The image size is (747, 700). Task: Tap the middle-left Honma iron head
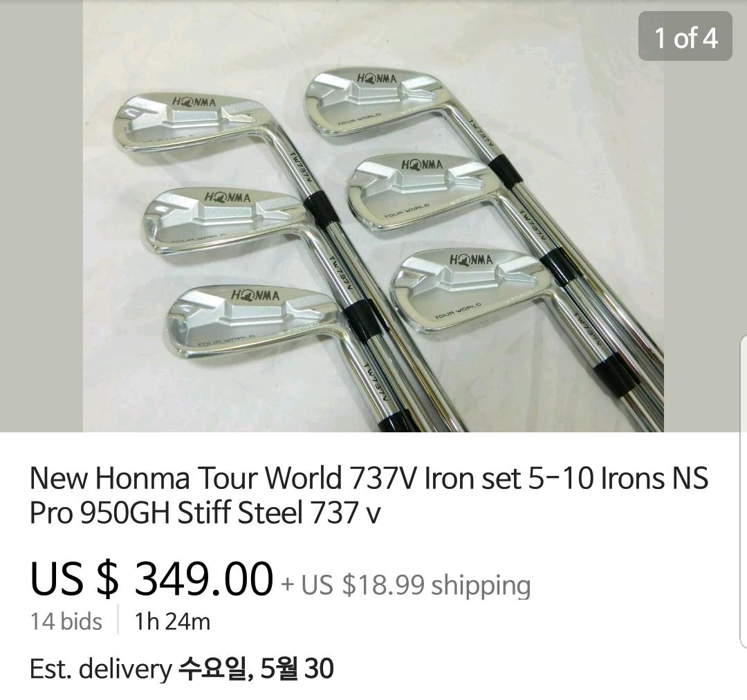click(224, 220)
